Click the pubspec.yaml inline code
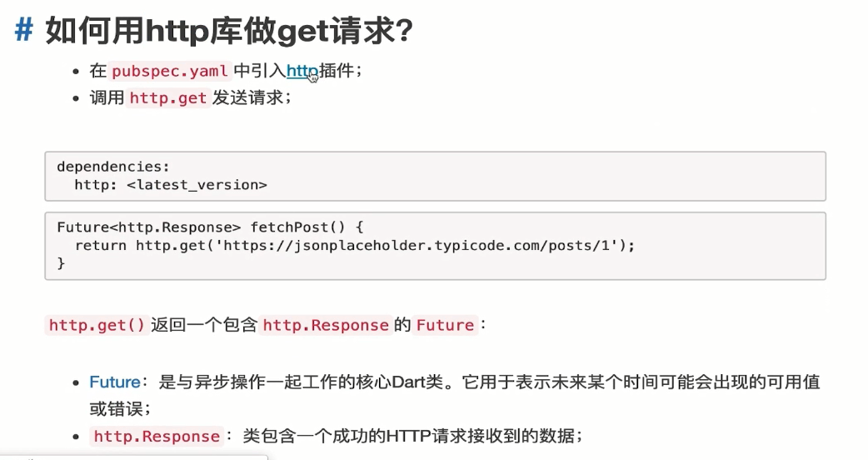This screenshot has width=868, height=460. point(170,72)
